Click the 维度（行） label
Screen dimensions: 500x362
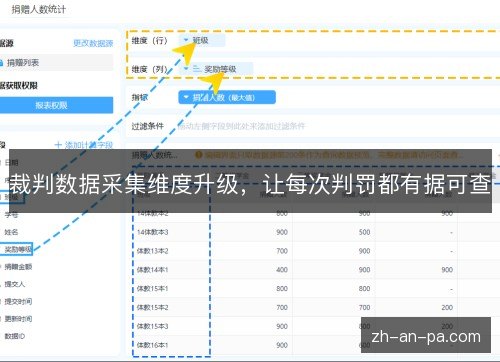coord(149,41)
